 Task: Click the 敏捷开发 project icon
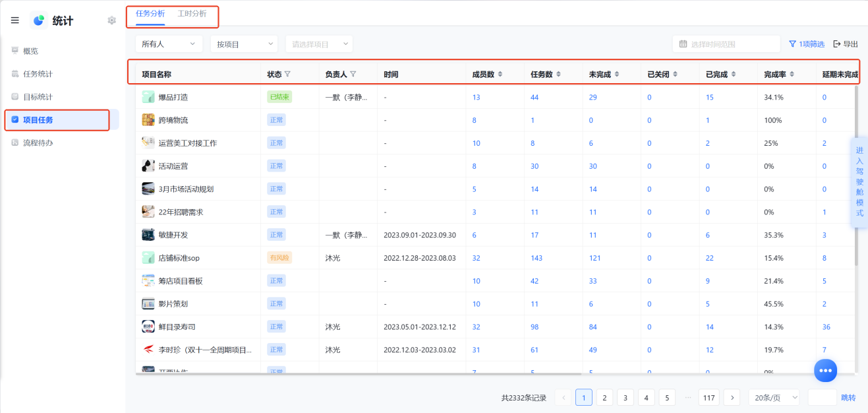tap(148, 235)
